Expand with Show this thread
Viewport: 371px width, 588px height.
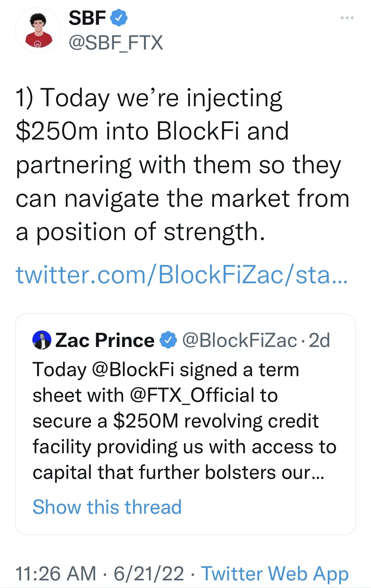(107, 507)
